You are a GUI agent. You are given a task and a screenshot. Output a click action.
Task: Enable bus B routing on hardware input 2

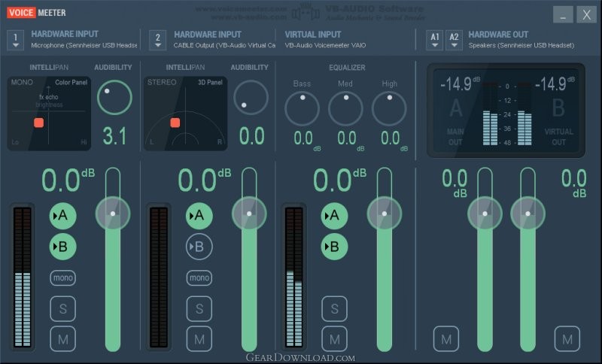click(x=199, y=247)
